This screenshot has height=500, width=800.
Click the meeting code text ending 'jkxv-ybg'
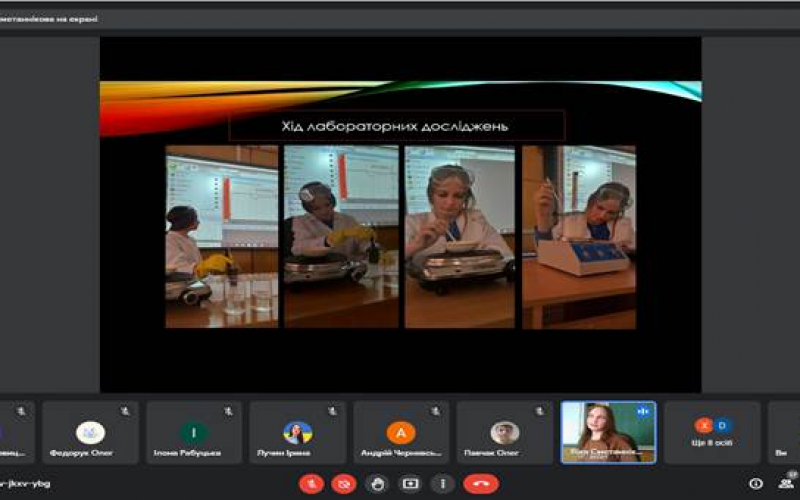tap(26, 483)
